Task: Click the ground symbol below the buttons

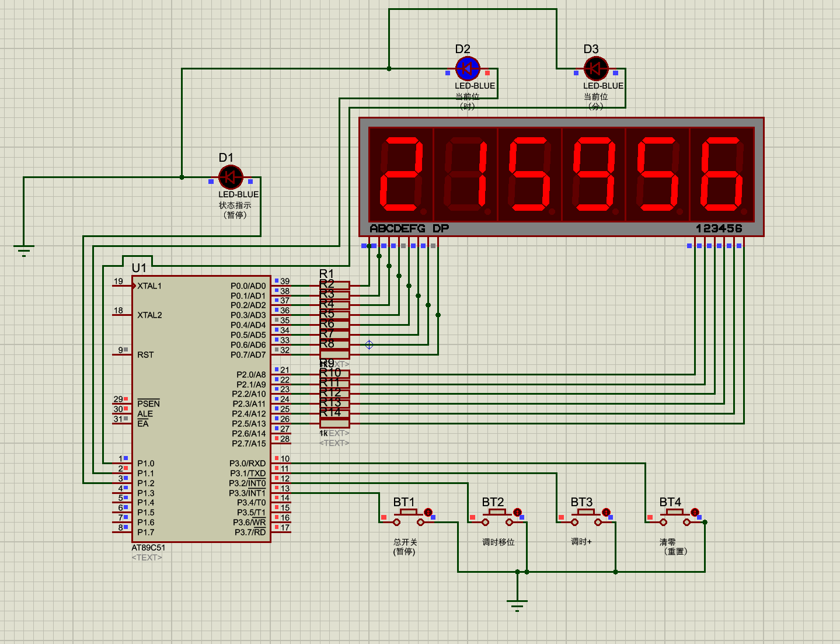Action: click(x=517, y=605)
